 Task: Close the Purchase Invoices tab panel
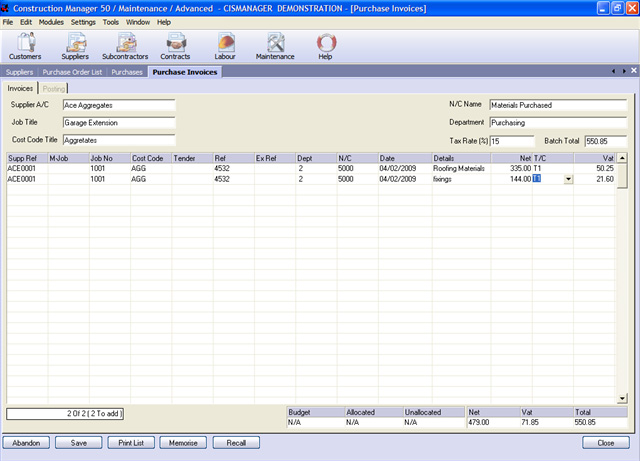pos(634,71)
